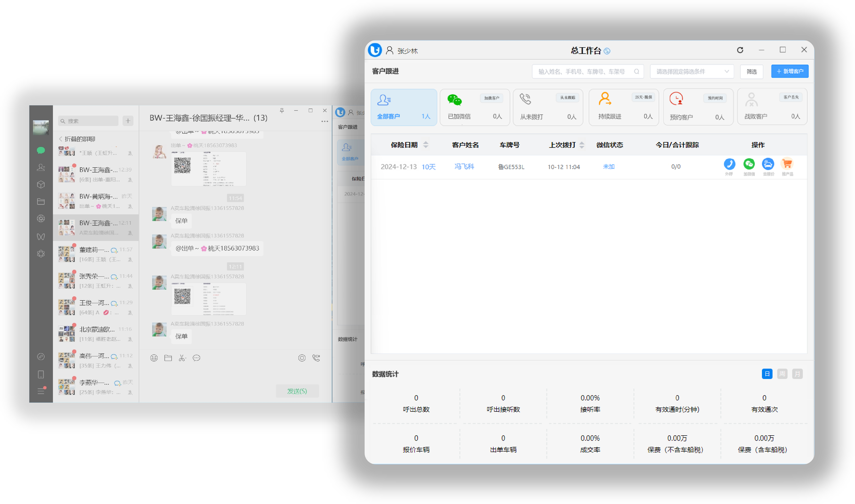Click the 10天 remaining days link

point(428,167)
